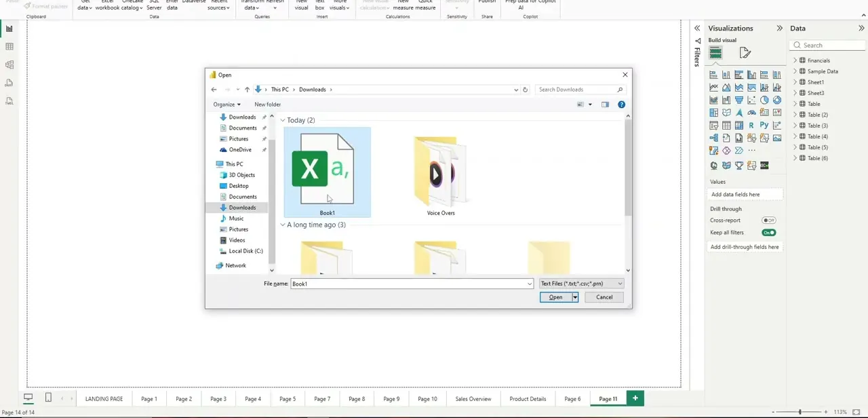Turn off Keep all filters

[x=768, y=233]
